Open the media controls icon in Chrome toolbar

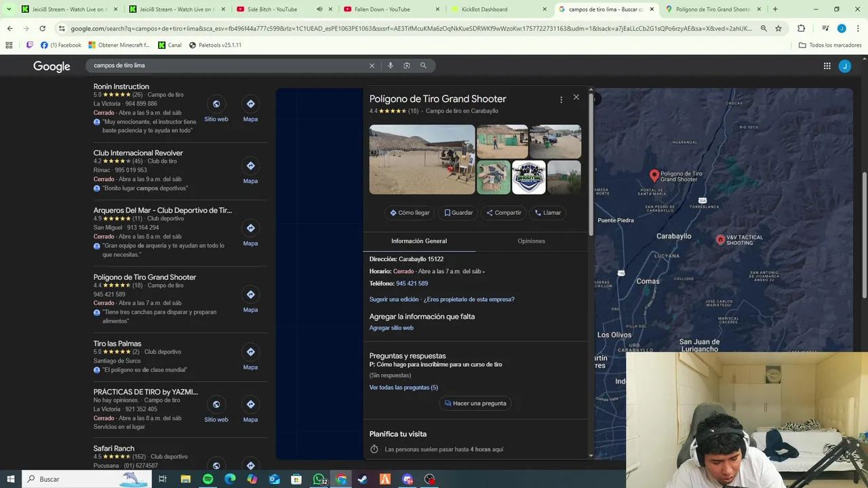825,28
